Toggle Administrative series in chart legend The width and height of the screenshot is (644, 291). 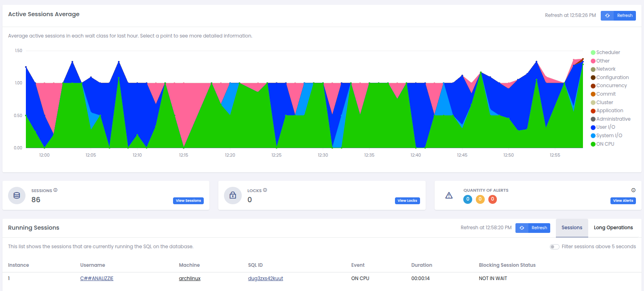[x=610, y=119]
